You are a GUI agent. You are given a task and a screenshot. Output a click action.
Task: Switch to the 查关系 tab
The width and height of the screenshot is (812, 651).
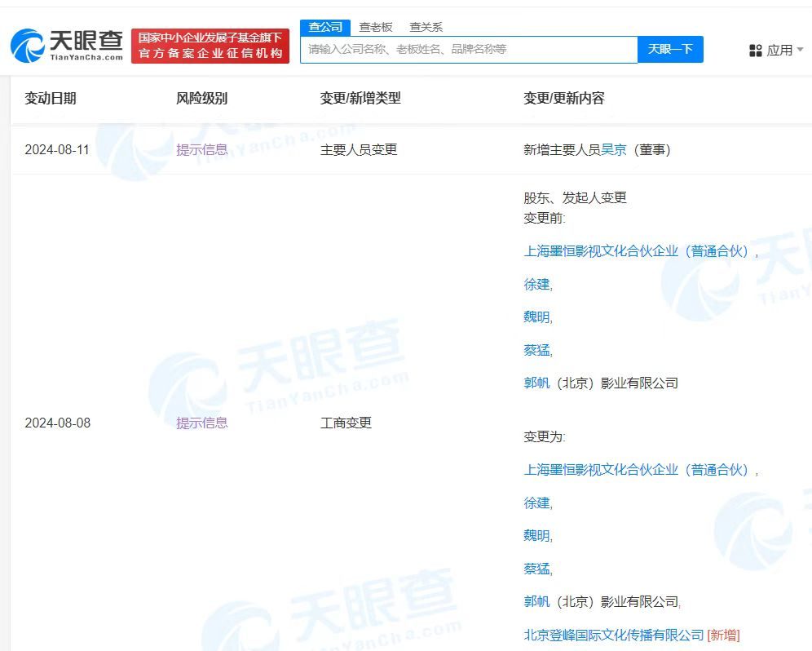(x=428, y=27)
